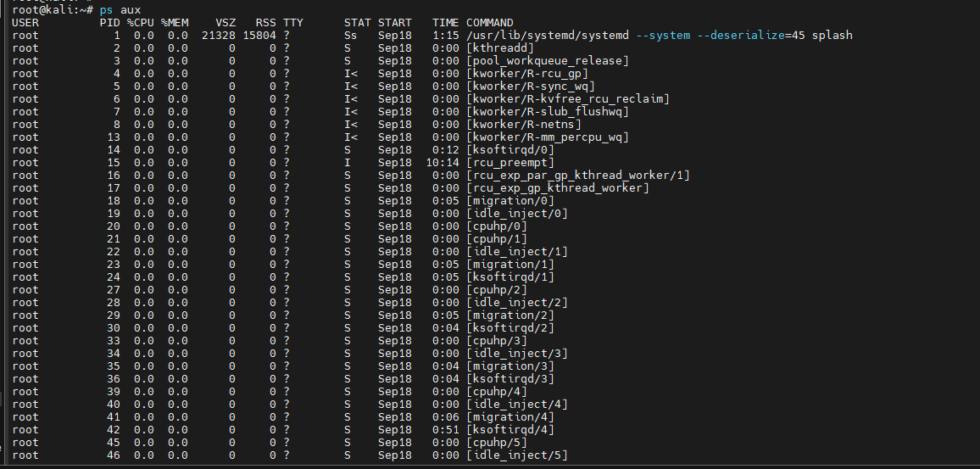This screenshot has width=980, height=469.
Task: Click the /usr/lib/systemd/systemd command path
Action: point(548,35)
